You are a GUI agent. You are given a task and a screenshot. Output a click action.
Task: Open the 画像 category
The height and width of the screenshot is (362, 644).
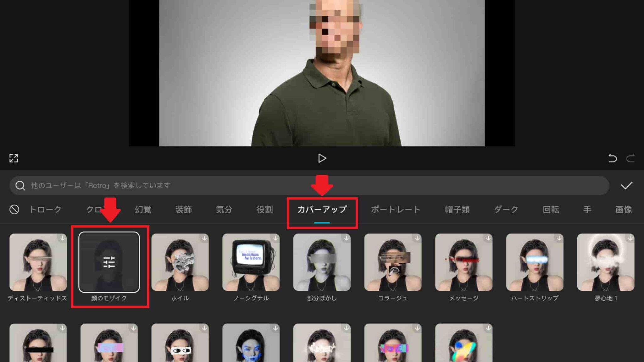click(x=623, y=209)
